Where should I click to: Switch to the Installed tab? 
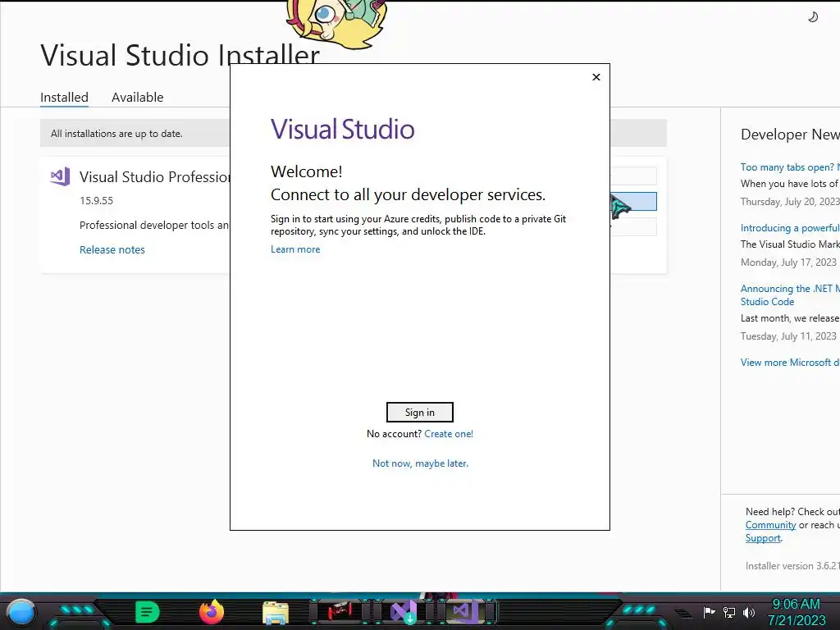point(64,98)
